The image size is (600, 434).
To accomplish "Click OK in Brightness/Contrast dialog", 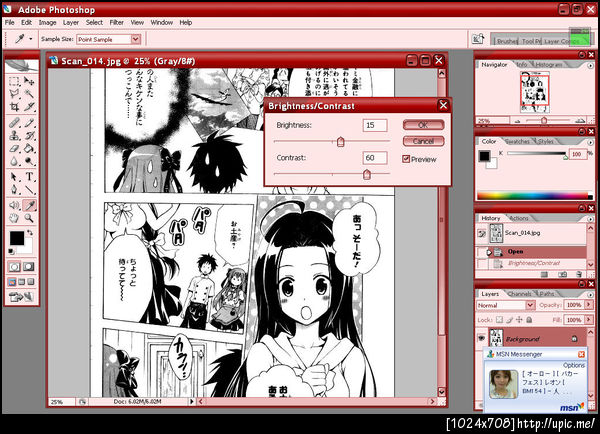I will pyautogui.click(x=423, y=125).
